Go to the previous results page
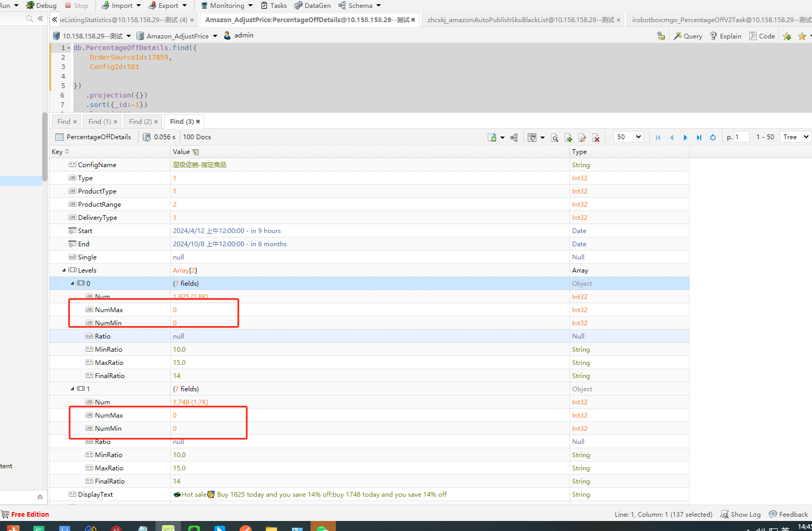 coord(672,137)
